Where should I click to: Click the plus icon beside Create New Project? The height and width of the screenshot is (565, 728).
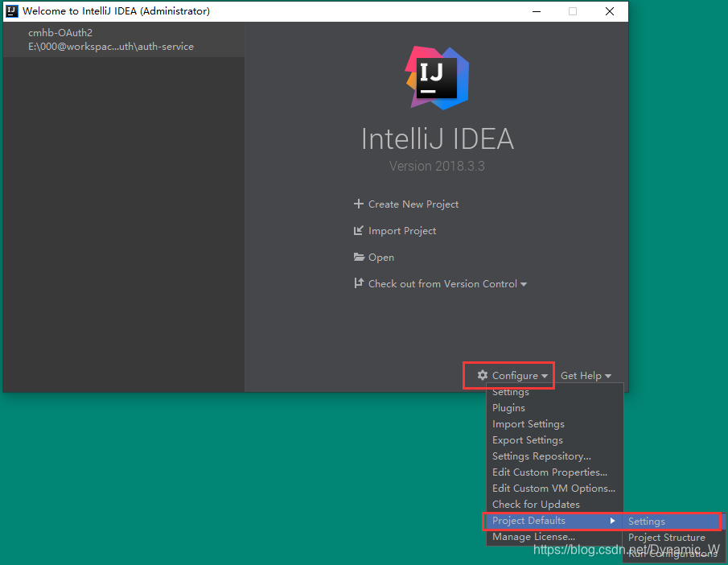pyautogui.click(x=359, y=204)
